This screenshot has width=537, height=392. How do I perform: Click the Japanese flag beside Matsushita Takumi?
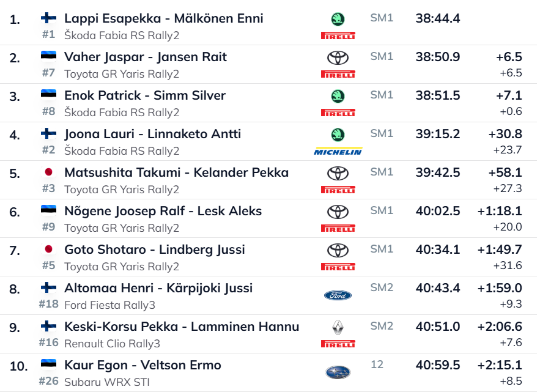(48, 172)
